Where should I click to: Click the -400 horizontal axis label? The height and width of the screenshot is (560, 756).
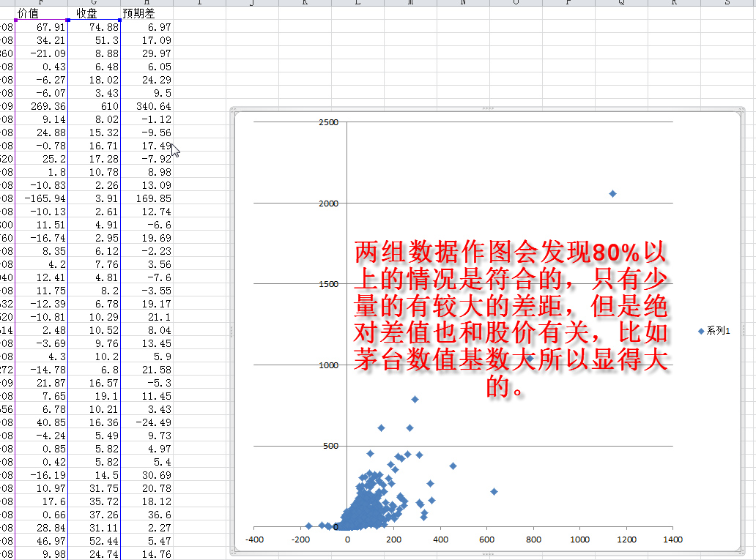253,540
